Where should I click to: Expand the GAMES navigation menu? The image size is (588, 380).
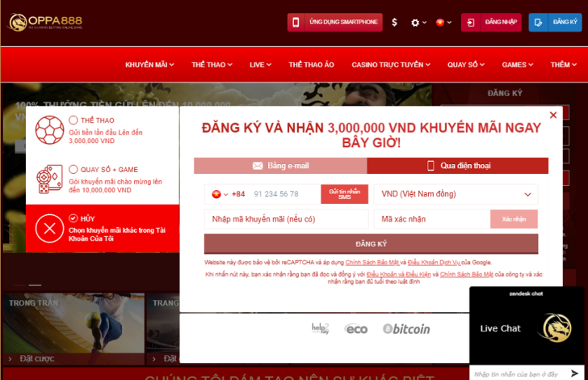point(518,65)
